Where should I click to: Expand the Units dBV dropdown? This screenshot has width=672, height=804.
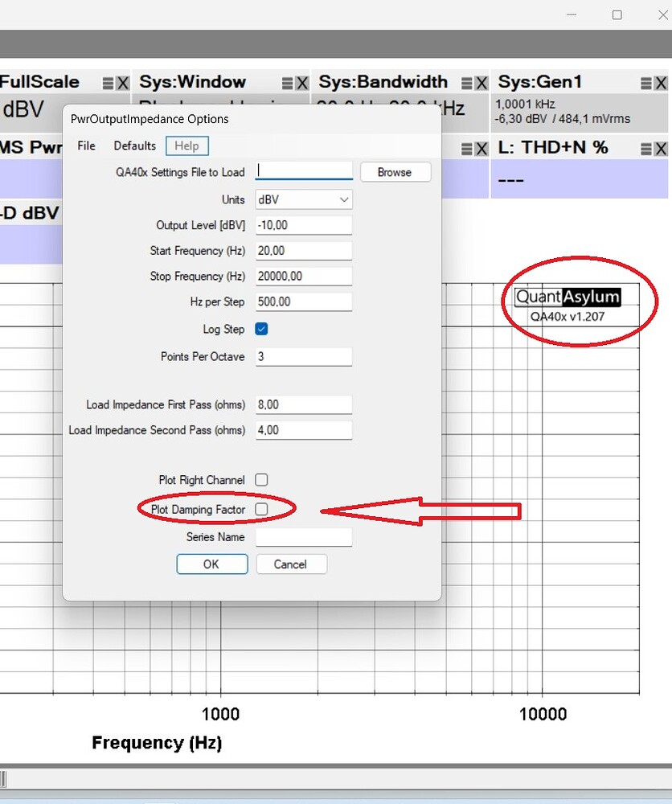tap(304, 199)
